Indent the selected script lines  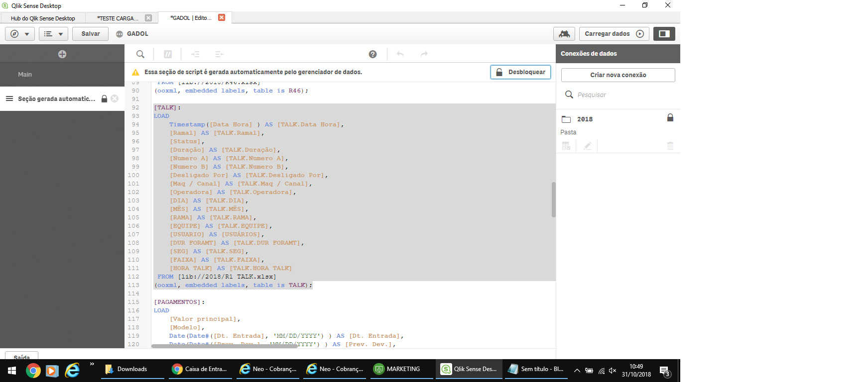click(x=195, y=54)
